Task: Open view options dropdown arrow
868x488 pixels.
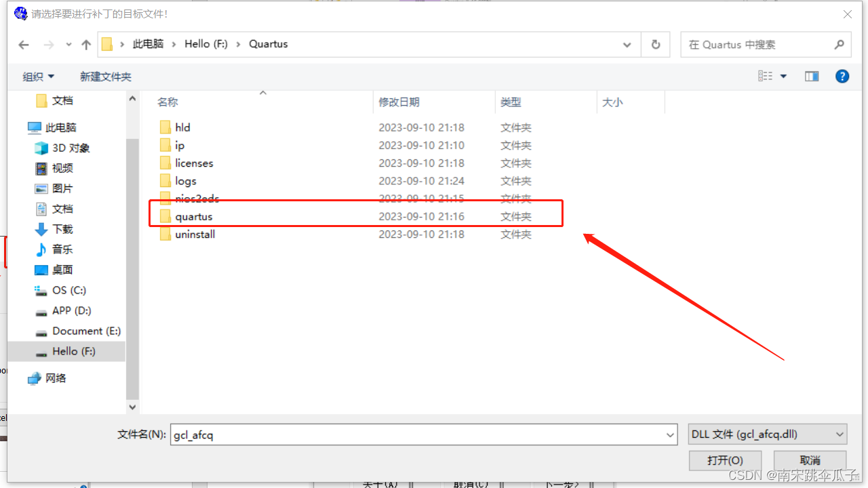Action: 783,77
